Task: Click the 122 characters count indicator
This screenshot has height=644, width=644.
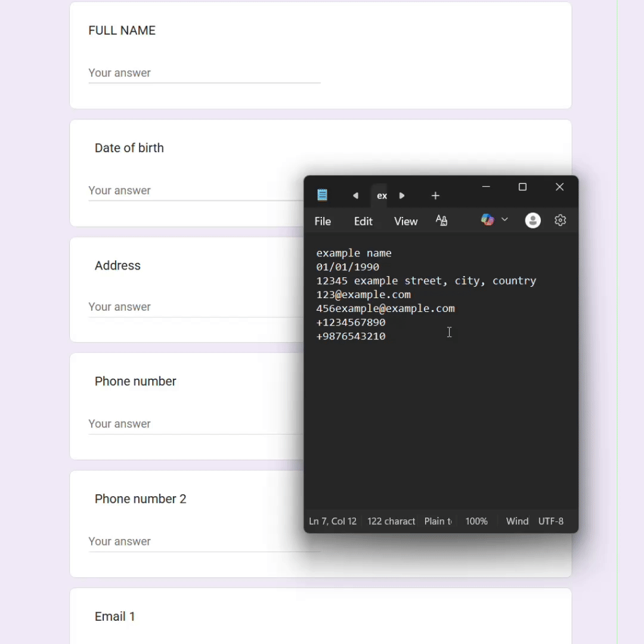Action: tap(391, 521)
